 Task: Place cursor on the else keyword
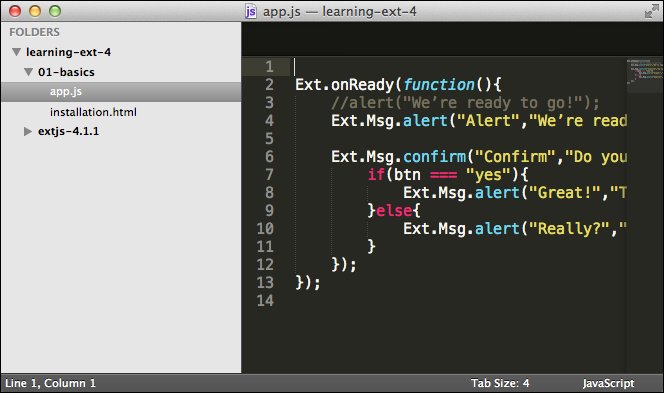tap(394, 210)
